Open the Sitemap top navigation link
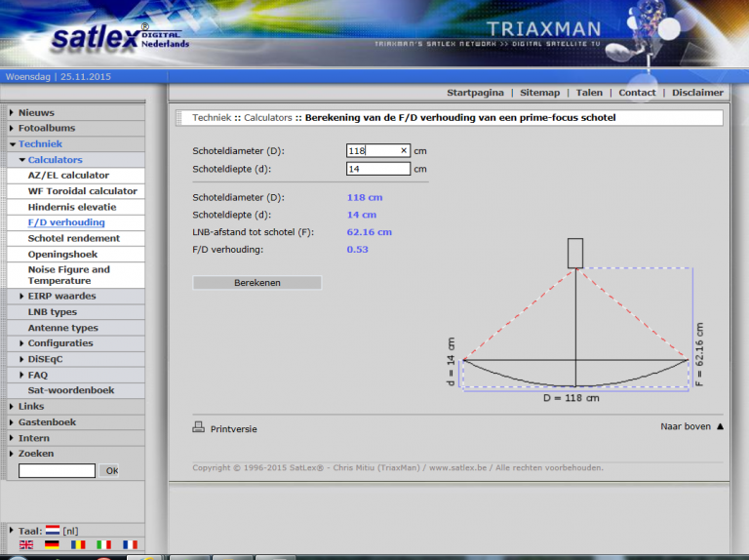749x560 pixels. (x=539, y=93)
